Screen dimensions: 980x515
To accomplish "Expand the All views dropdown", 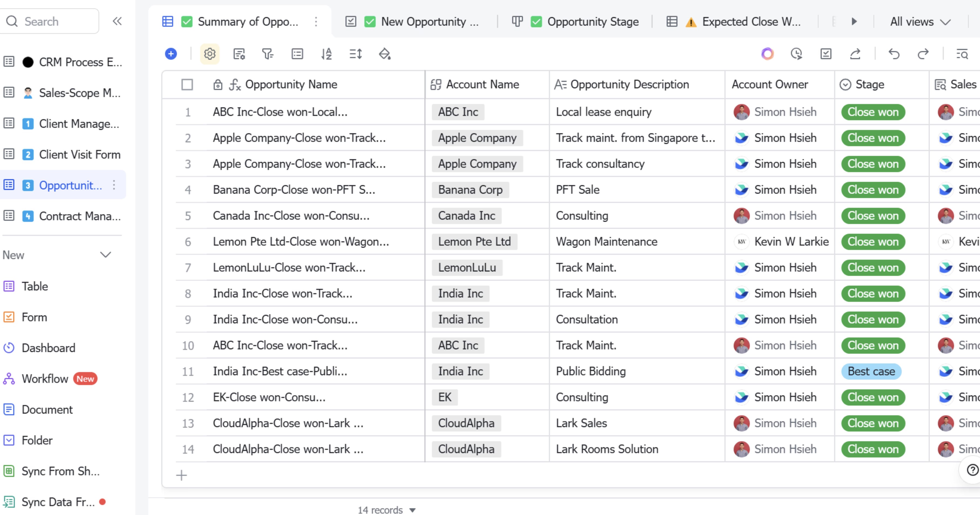I will [920, 22].
